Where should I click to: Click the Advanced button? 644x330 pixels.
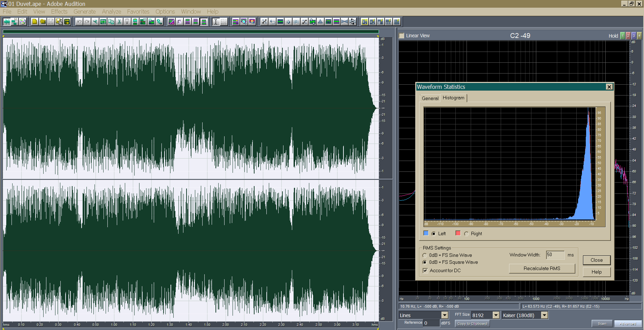pyautogui.click(x=628, y=324)
